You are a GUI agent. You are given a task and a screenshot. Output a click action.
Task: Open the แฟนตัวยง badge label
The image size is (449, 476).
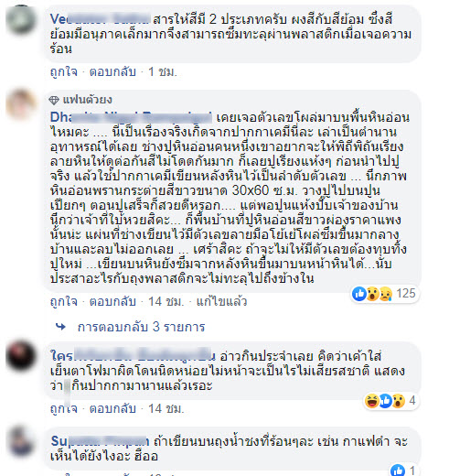click(88, 100)
